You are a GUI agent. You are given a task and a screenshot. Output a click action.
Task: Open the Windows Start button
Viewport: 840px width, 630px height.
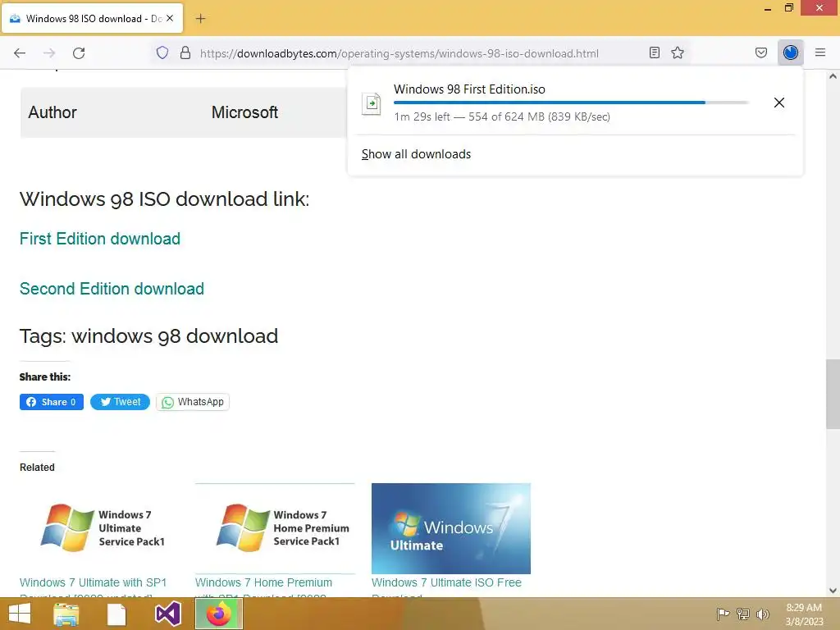coord(20,614)
